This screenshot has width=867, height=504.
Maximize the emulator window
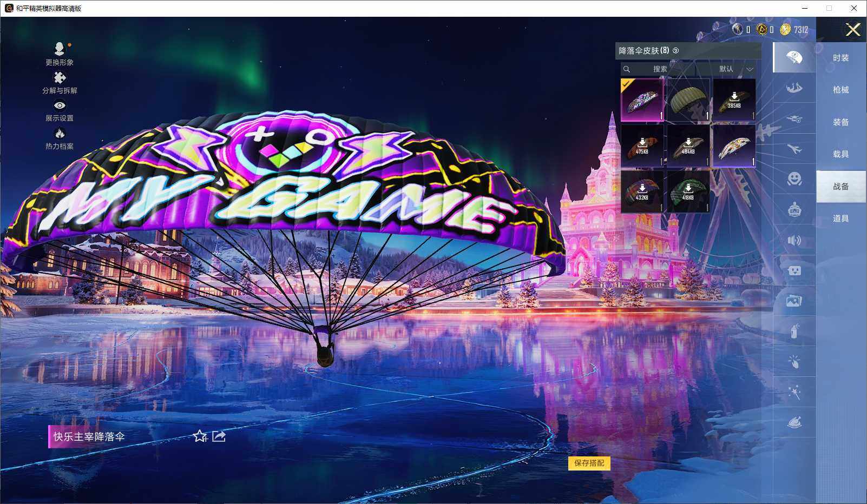pyautogui.click(x=829, y=8)
